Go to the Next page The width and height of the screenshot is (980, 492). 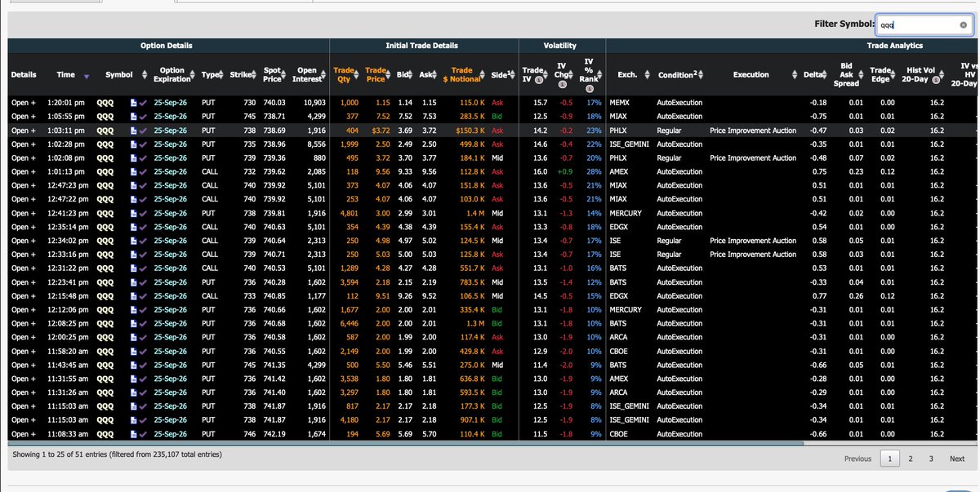(957, 459)
